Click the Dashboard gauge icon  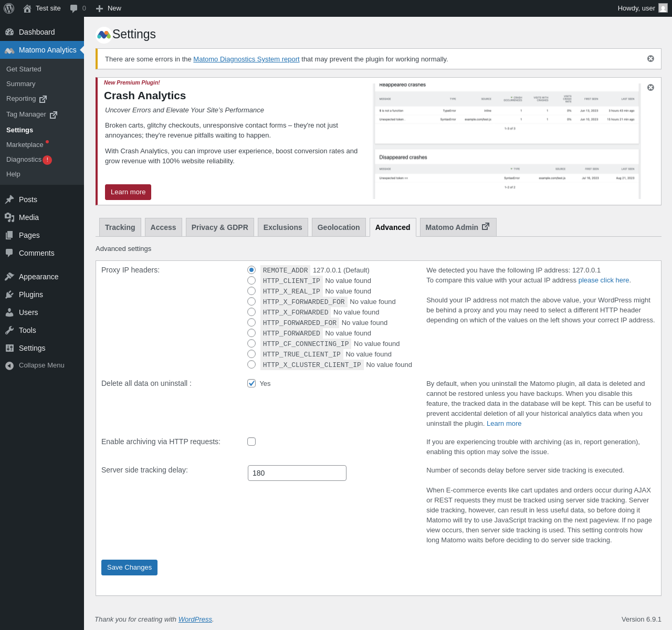click(x=9, y=32)
